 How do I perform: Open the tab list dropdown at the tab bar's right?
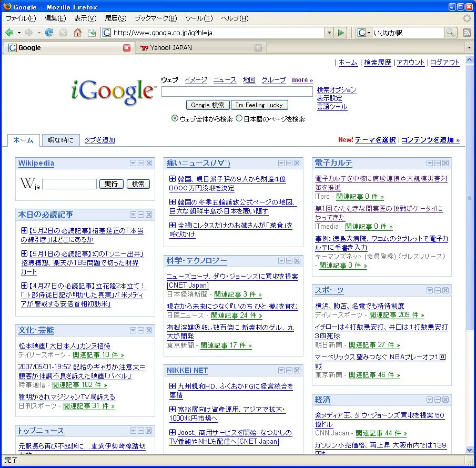pos(469,48)
